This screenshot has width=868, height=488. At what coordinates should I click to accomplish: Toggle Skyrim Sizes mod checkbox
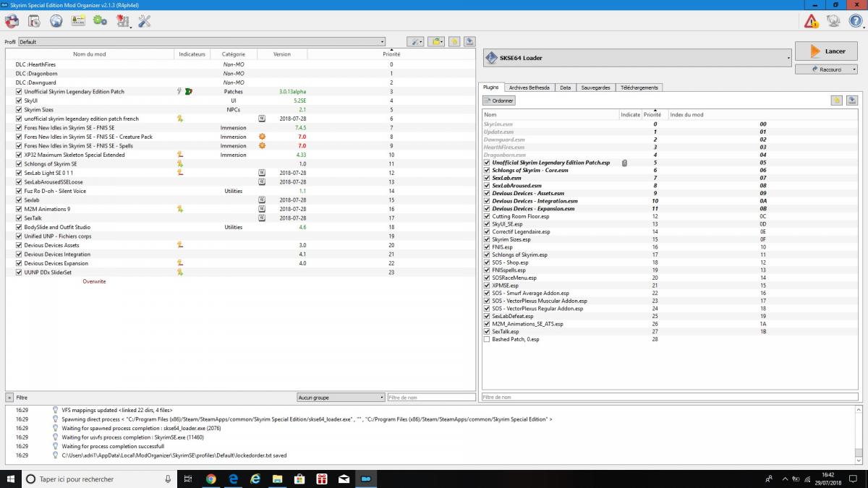click(19, 110)
